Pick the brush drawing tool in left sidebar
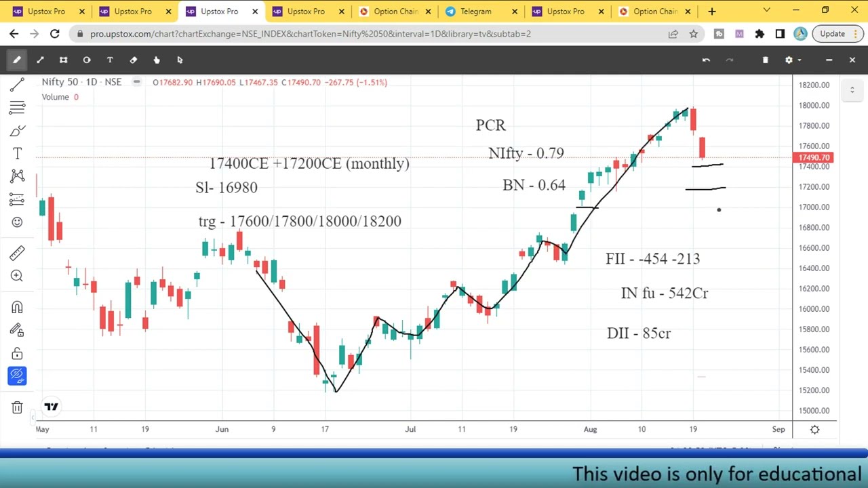 (x=17, y=130)
